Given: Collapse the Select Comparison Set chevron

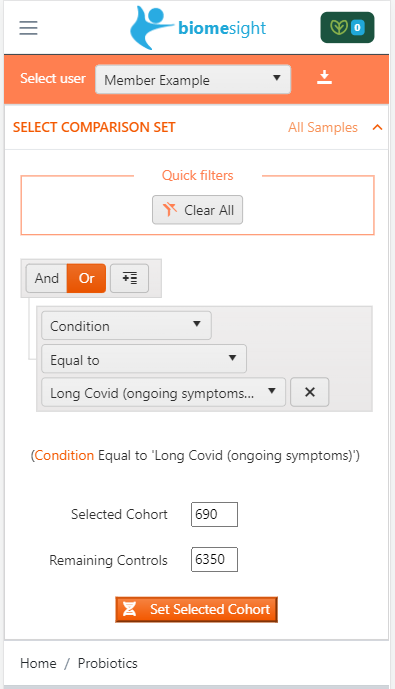Looking at the screenshot, I should point(377,127).
